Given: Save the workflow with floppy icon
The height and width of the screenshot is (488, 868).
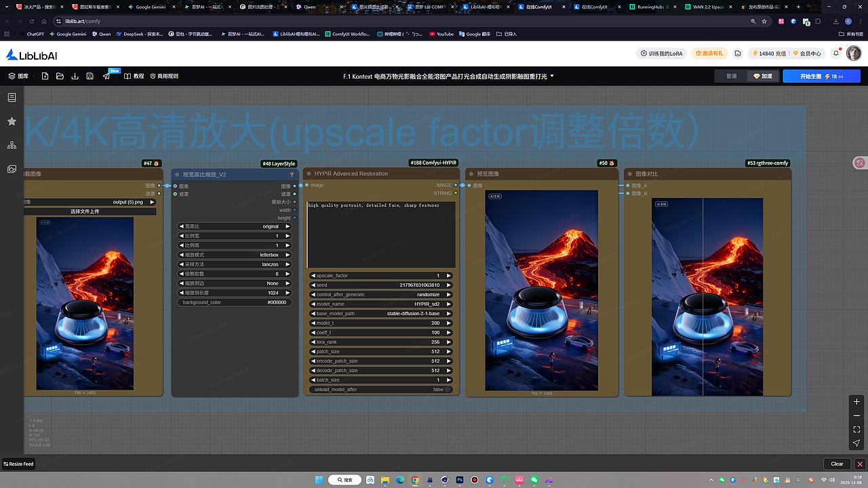Looking at the screenshot, I should 90,77.
